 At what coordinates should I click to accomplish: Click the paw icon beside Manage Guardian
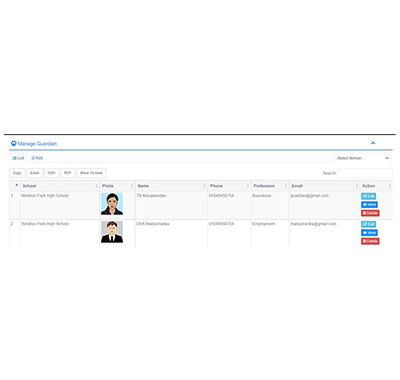pyautogui.click(x=13, y=143)
